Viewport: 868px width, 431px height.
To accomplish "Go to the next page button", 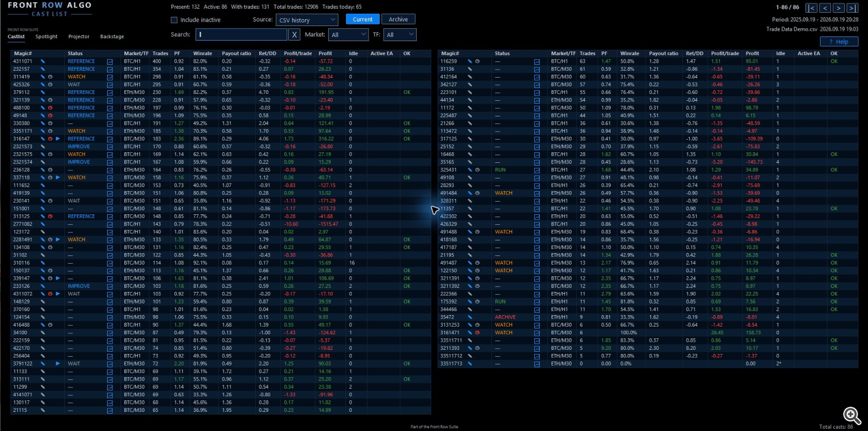I will pyautogui.click(x=838, y=8).
